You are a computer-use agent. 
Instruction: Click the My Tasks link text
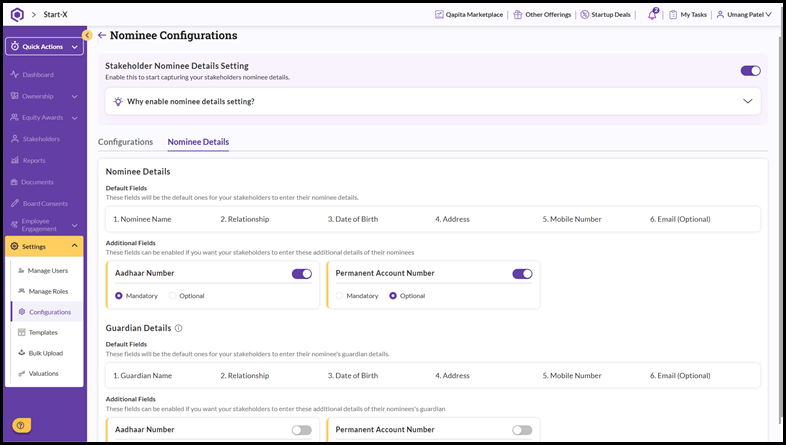click(693, 15)
